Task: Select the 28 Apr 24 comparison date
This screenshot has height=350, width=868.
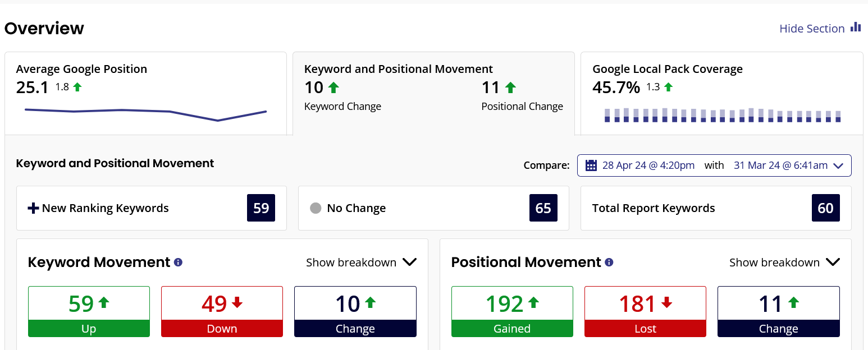Action: click(x=648, y=165)
